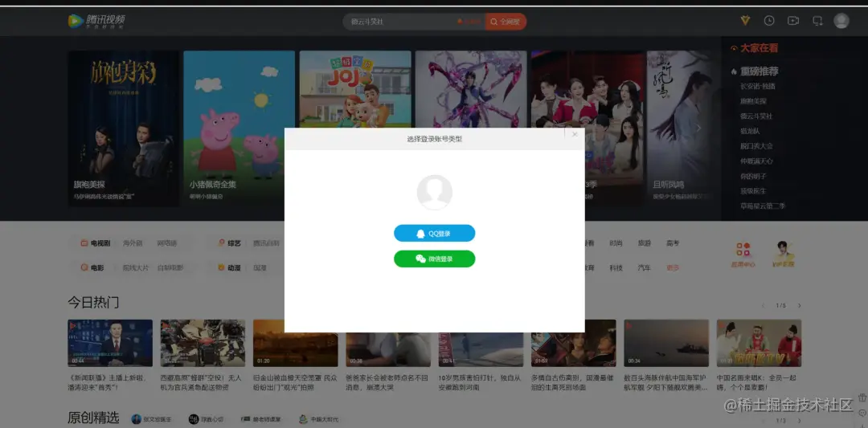Open the gold VIP crown icon
This screenshot has width=868, height=428.
pos(745,20)
